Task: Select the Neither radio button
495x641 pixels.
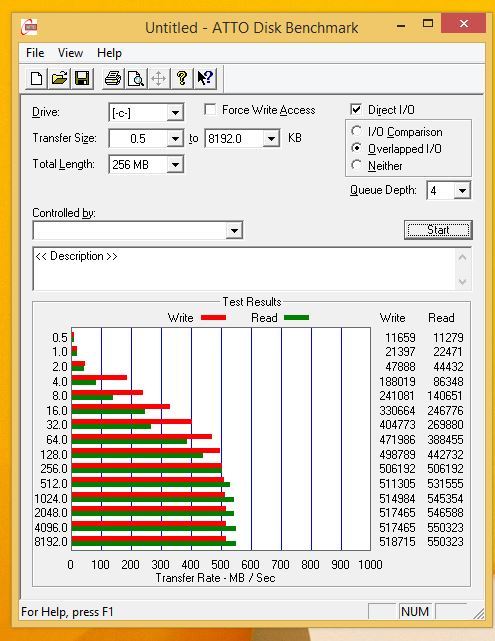Action: 356,165
